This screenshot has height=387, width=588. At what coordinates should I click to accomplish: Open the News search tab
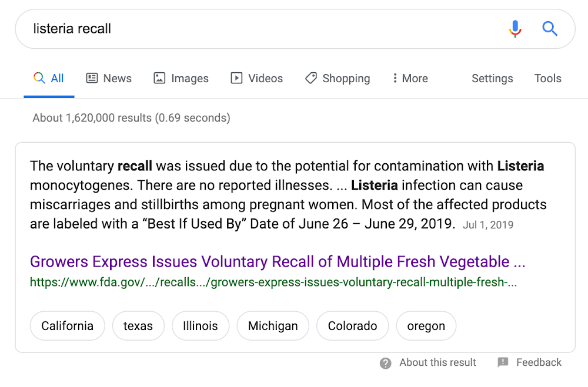[109, 78]
